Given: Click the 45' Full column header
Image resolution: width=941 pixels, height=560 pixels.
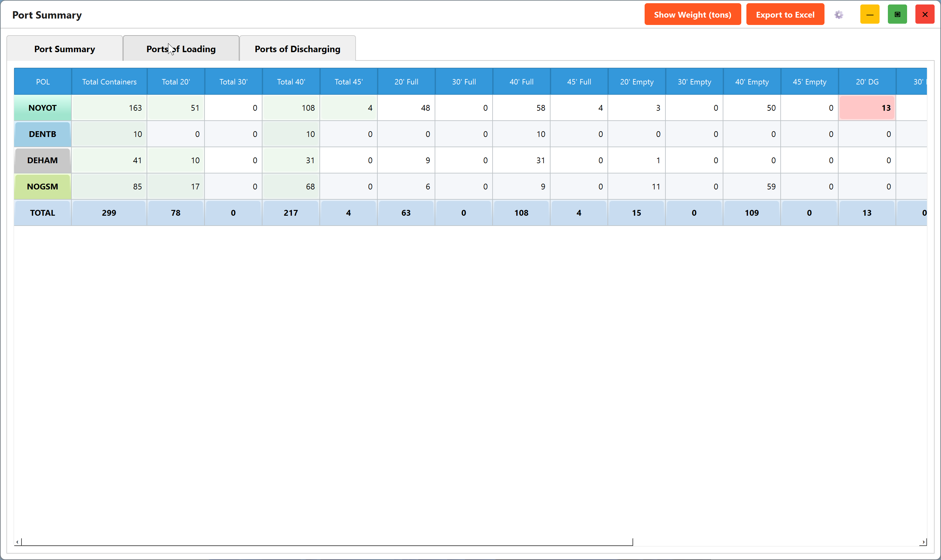Looking at the screenshot, I should [579, 82].
